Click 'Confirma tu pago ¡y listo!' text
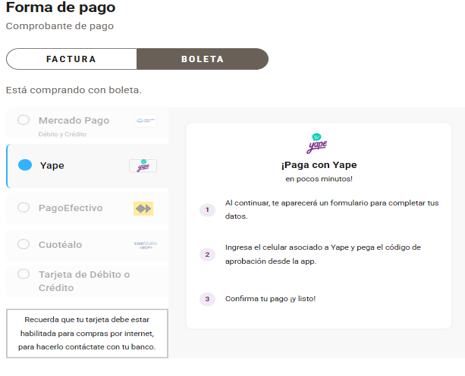This screenshot has height=376, width=465. [x=270, y=299]
